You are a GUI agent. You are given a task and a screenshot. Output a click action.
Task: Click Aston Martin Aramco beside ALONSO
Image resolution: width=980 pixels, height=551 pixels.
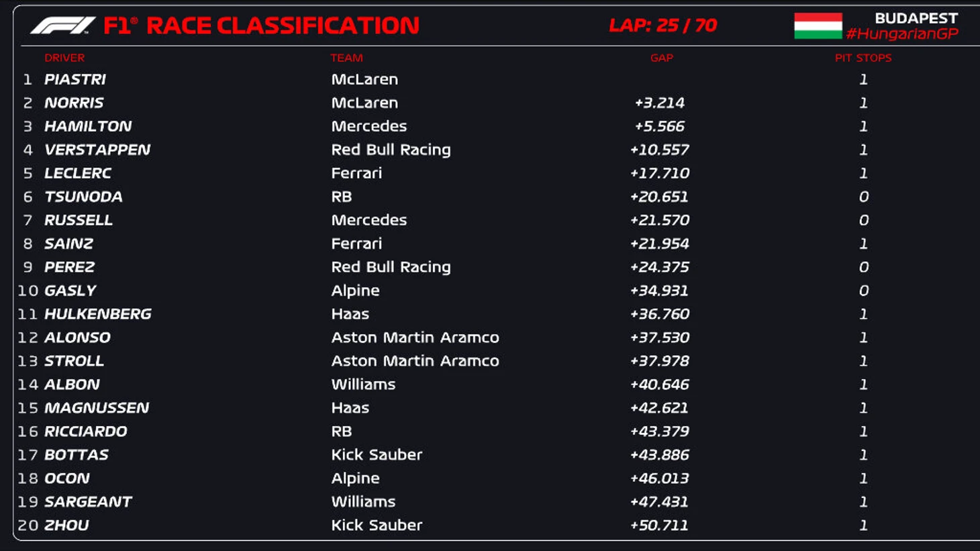click(415, 338)
